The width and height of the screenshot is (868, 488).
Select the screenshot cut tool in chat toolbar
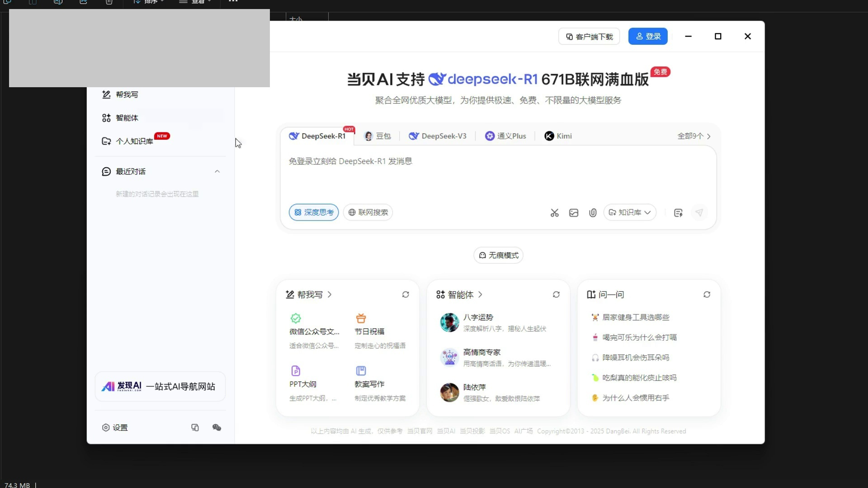click(x=554, y=212)
